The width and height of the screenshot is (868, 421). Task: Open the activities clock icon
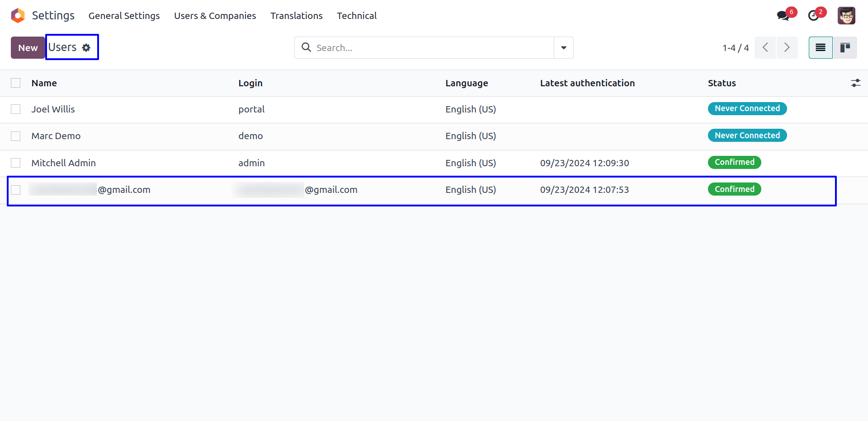tap(813, 16)
